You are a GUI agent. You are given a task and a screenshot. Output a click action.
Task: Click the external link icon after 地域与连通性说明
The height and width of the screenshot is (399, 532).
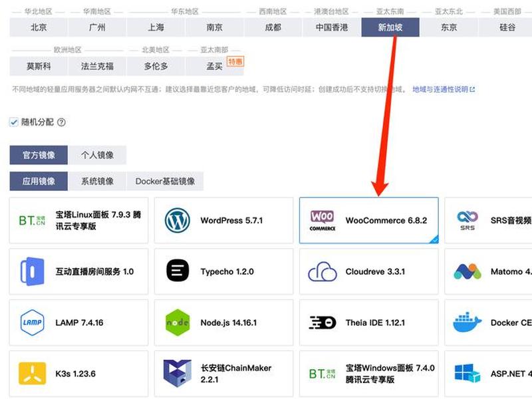pyautogui.click(x=472, y=90)
